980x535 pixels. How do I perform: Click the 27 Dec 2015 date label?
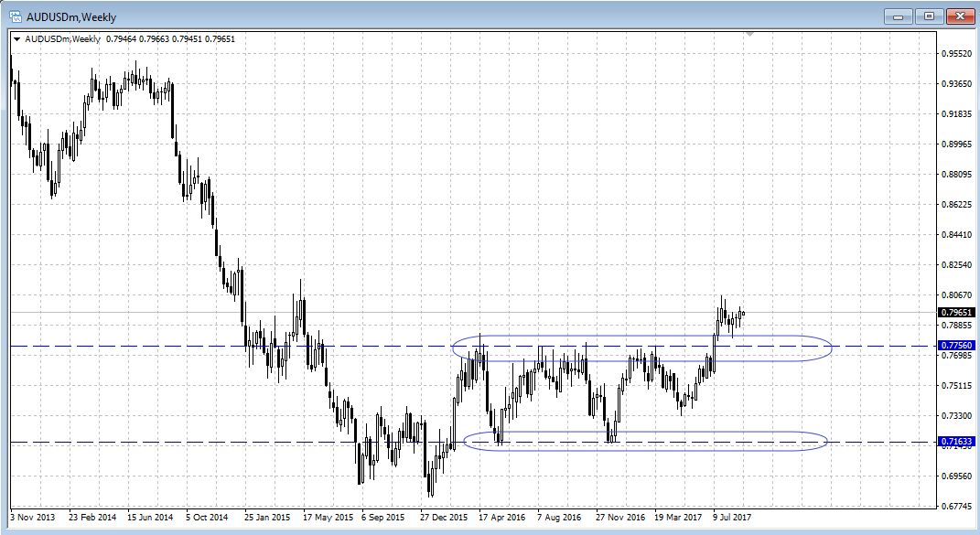pos(444,518)
